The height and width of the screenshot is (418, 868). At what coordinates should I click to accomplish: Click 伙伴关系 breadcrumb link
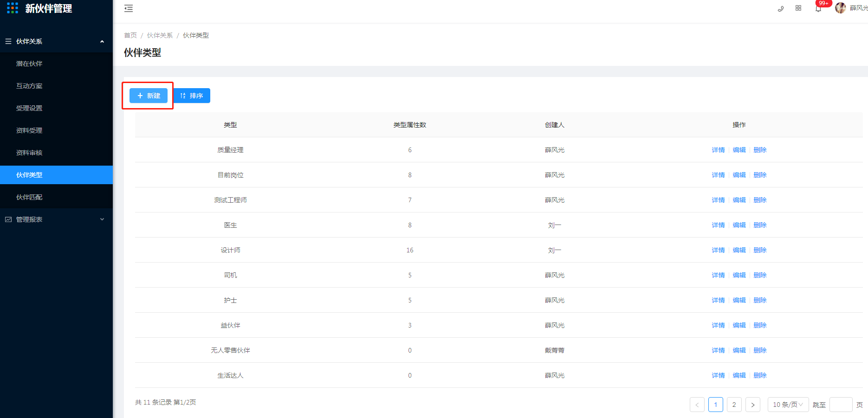click(160, 35)
